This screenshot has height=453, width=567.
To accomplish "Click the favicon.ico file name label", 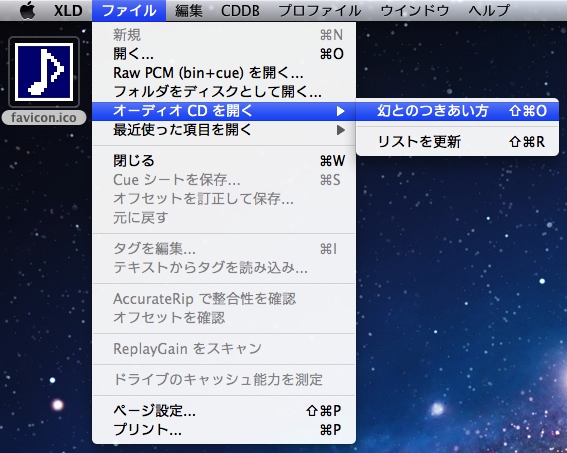I will click(44, 117).
